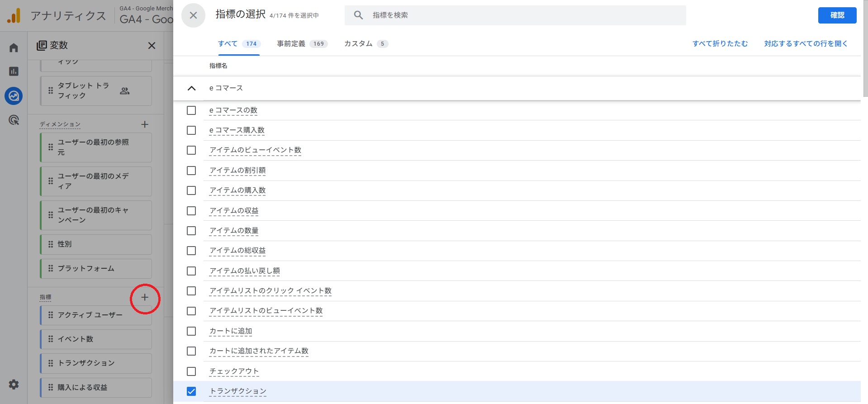This screenshot has width=868, height=404.
Task: Switch to the 事前定義 tab
Action: 302,44
